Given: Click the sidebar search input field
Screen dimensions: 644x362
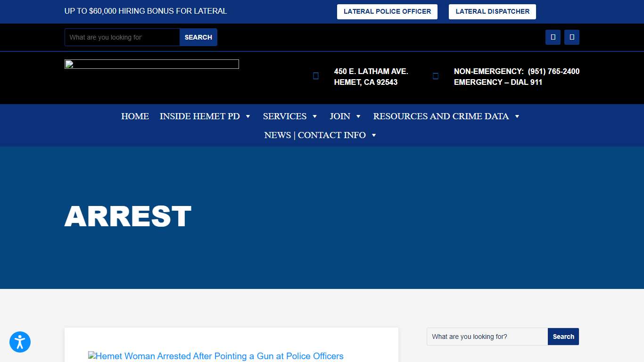Looking at the screenshot, I should pos(486,337).
